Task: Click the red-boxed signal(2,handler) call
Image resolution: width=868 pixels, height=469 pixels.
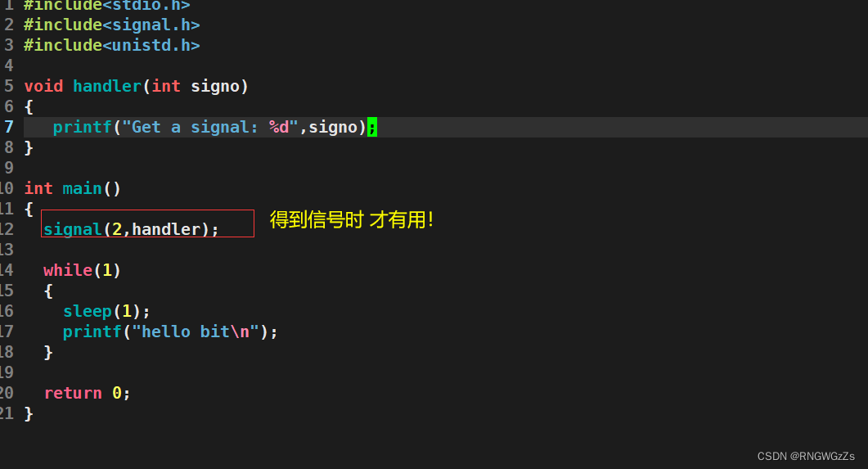Action: point(131,229)
